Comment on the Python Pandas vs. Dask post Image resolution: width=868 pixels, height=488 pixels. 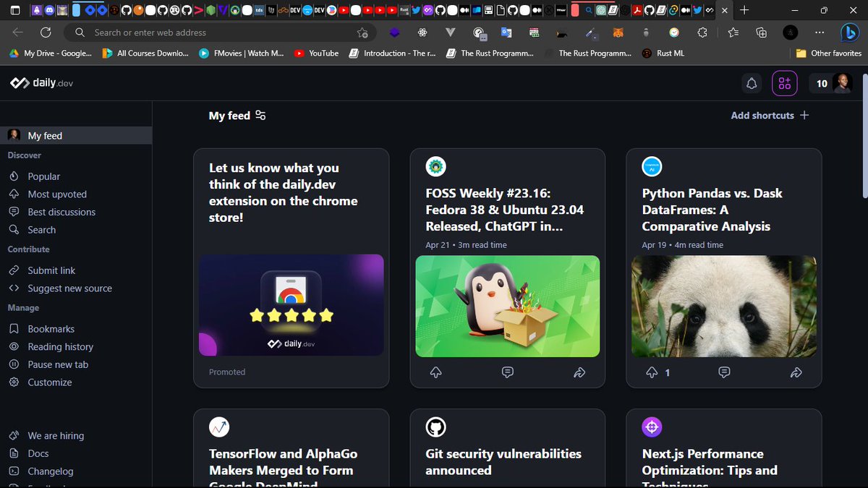click(x=724, y=372)
